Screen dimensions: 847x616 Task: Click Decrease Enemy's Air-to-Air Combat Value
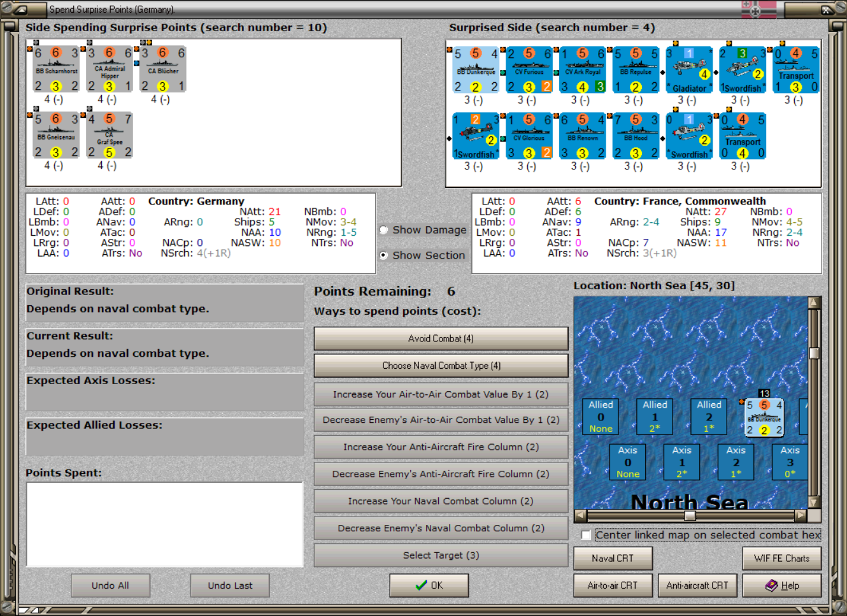point(441,420)
